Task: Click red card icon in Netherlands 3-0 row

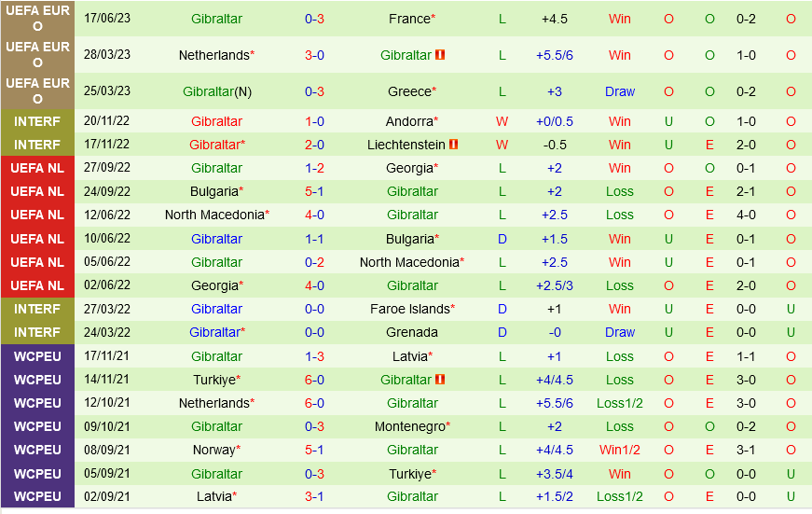Action: [x=440, y=55]
